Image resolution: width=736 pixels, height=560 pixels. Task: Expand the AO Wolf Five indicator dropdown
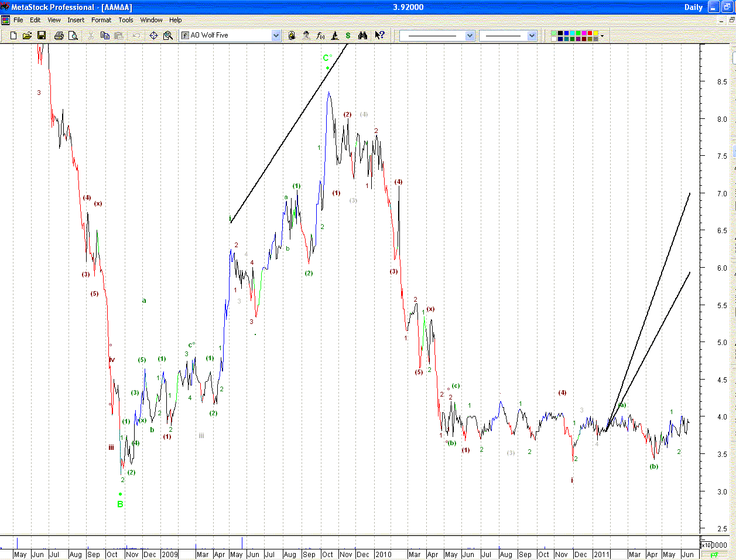(x=276, y=36)
